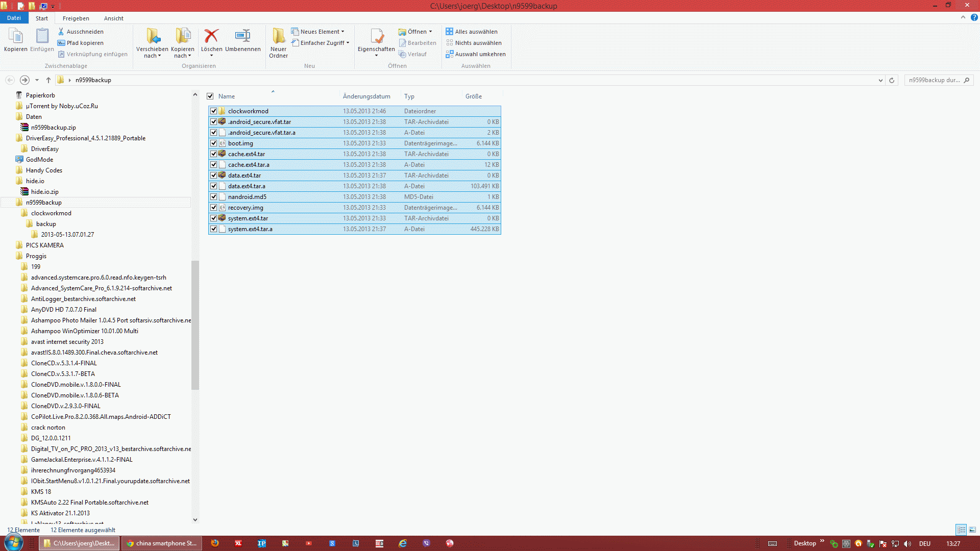Uncheck the boot.img checkbox
This screenshot has width=980, height=551.
click(x=214, y=143)
